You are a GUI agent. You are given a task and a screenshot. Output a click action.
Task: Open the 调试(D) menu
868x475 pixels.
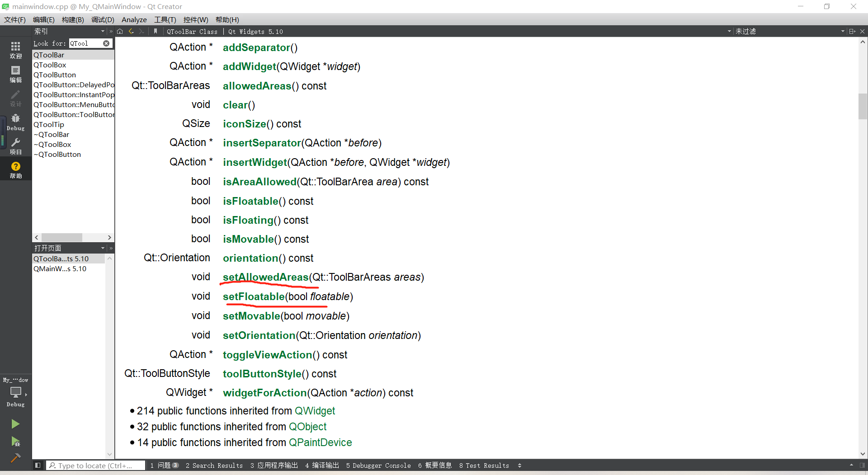[x=103, y=19]
